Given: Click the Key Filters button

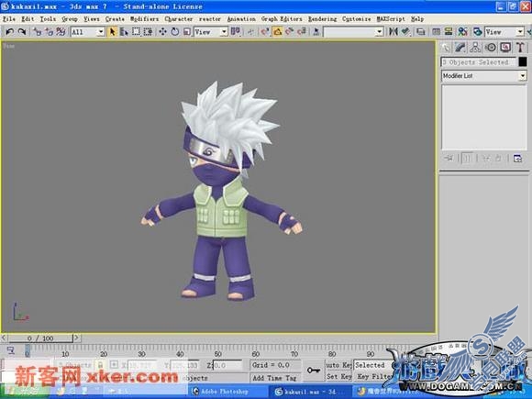Looking at the screenshot, I should pos(373,376).
